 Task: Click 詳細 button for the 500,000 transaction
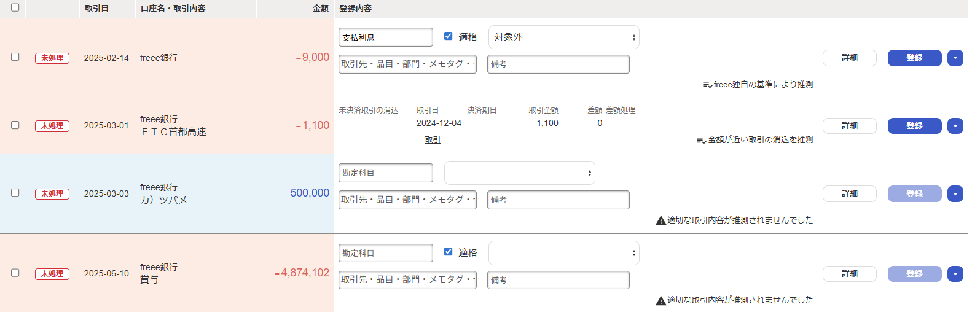pyautogui.click(x=849, y=194)
